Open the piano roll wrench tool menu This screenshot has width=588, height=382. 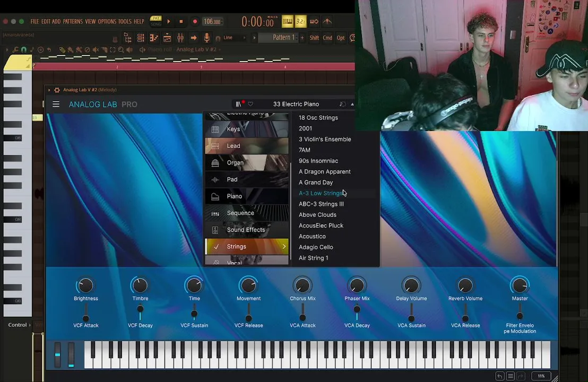tap(15, 49)
